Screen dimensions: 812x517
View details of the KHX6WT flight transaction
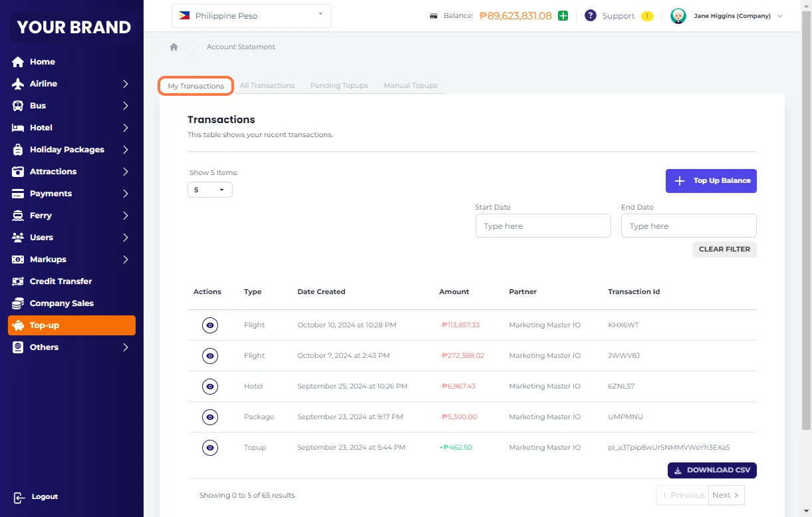coord(210,325)
